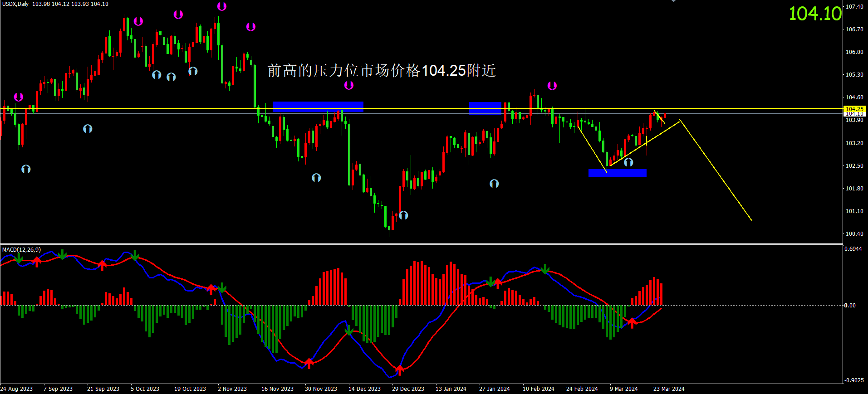Click the topmost magenta down arrow near November 2023
This screenshot has width=868, height=394.
[222, 6]
